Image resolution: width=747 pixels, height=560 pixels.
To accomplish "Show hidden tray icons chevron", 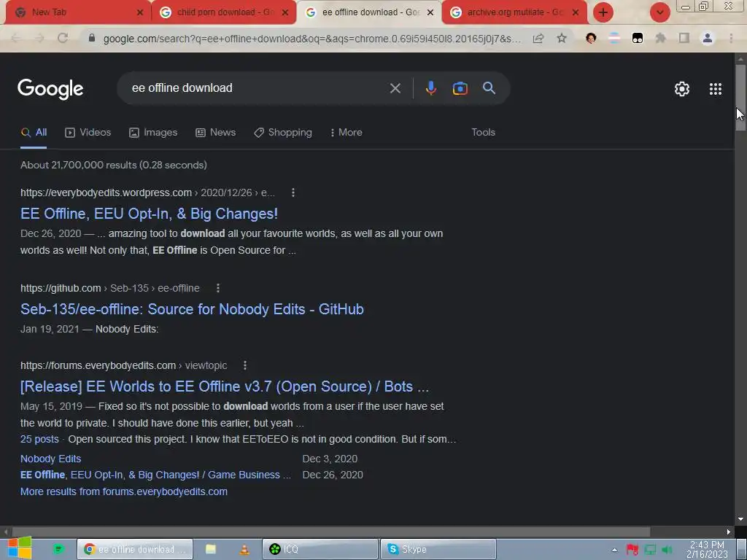I will click(614, 551).
